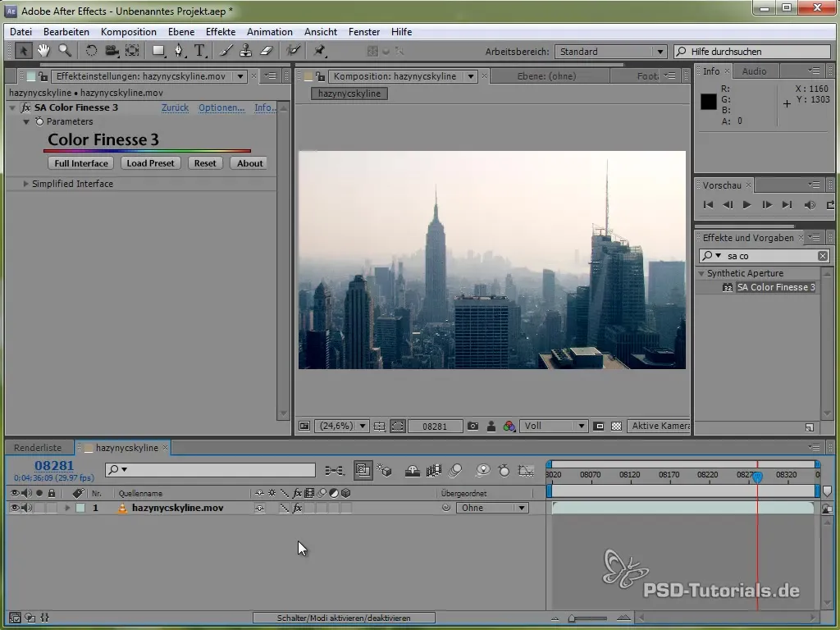Enable motion blur switch in timeline toolbar
This screenshot has width=840, height=630.
[x=456, y=470]
